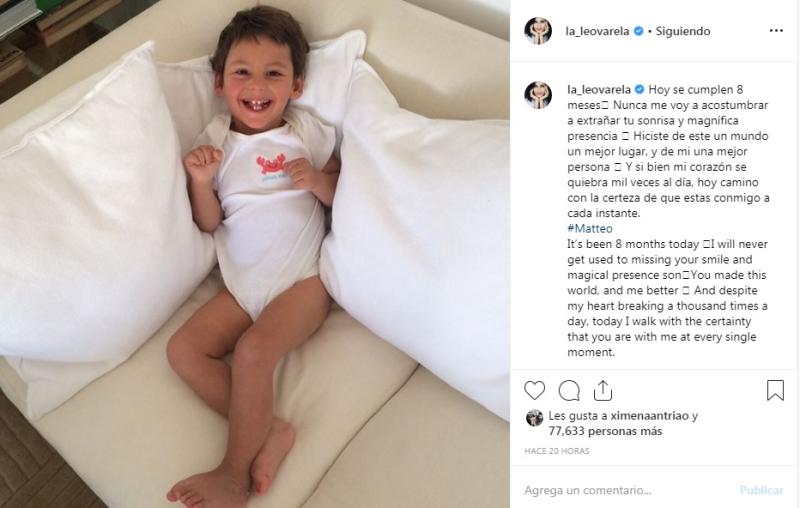Open the #Matteo hashtag

point(590,228)
